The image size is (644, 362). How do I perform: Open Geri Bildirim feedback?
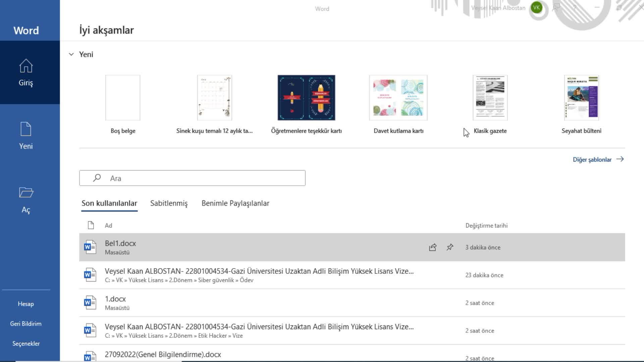[x=26, y=324]
